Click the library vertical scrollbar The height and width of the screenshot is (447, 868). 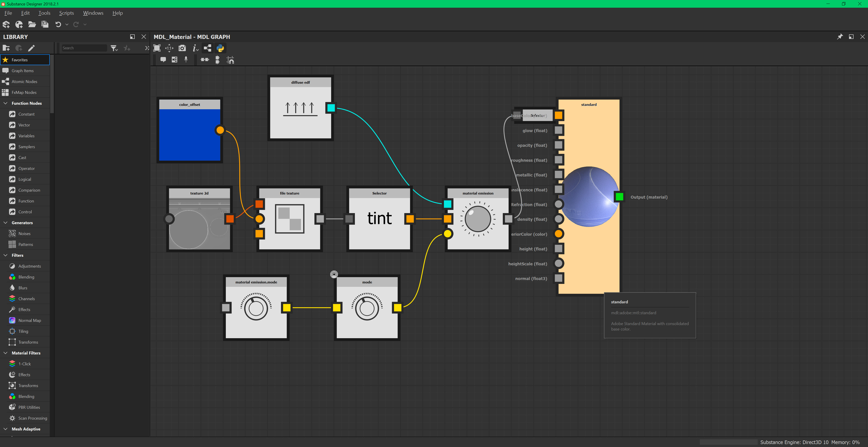pyautogui.click(x=52, y=84)
